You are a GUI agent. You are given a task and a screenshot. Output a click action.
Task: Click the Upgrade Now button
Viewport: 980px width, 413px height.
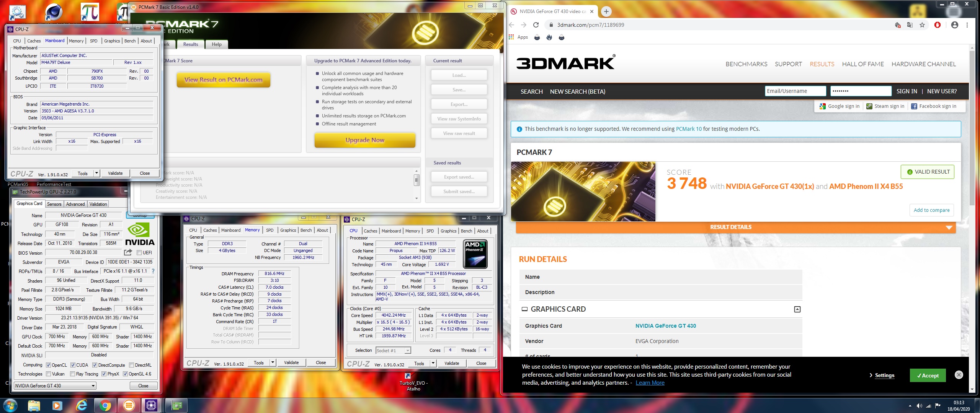tap(365, 140)
